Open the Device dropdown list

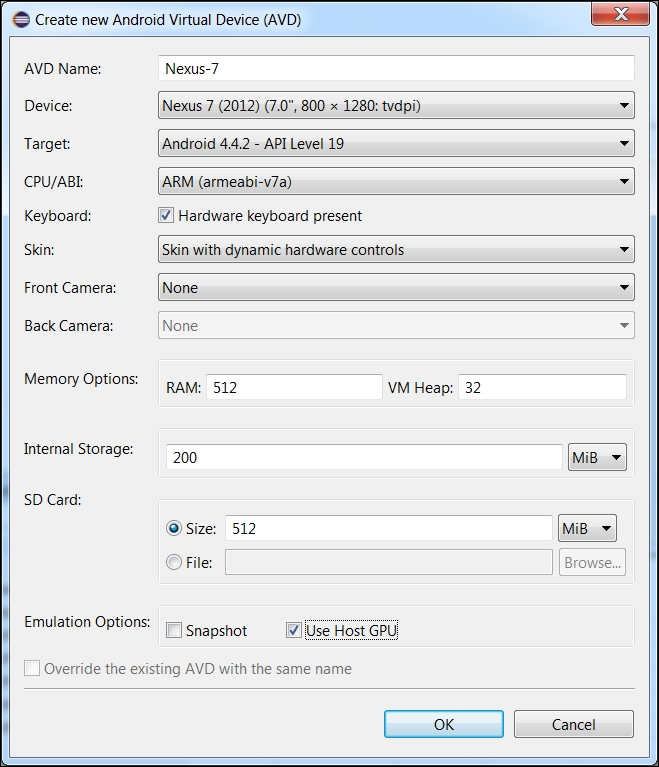396,105
